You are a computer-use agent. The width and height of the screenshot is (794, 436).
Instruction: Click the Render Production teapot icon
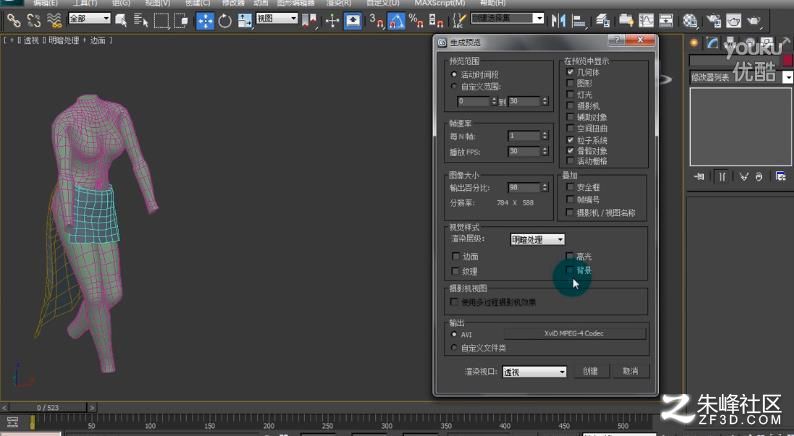(754, 21)
